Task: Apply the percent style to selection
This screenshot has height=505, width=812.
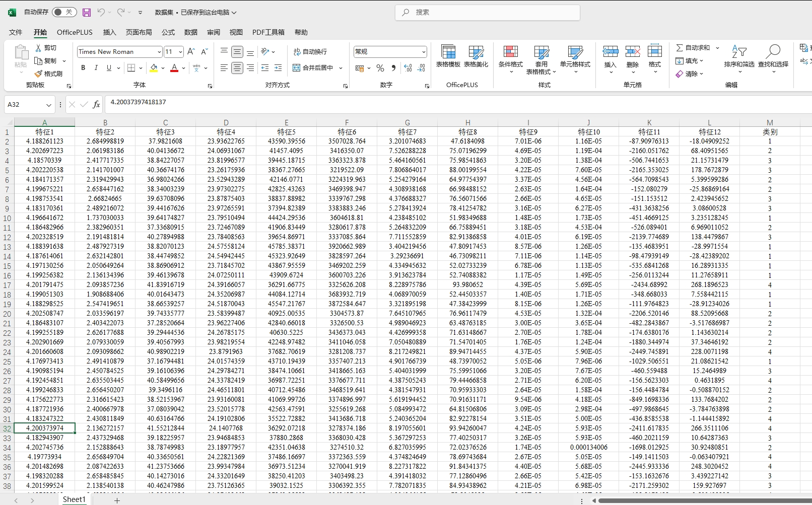Action: (380, 67)
